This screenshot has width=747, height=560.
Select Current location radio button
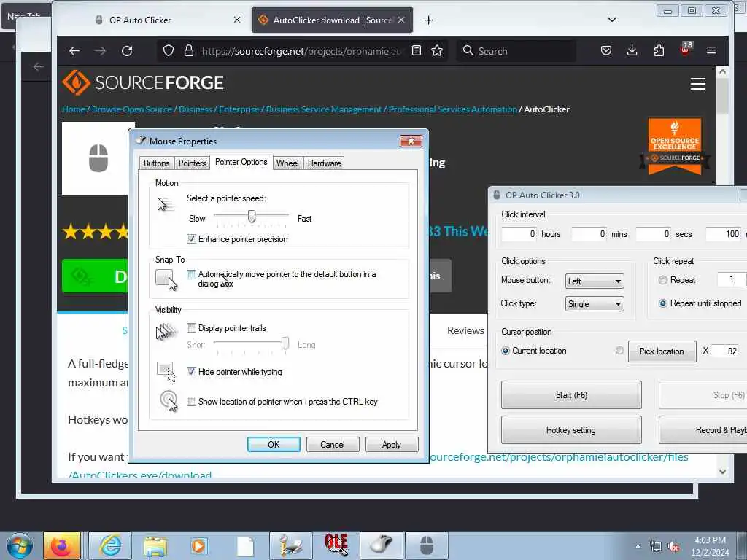[x=506, y=351]
